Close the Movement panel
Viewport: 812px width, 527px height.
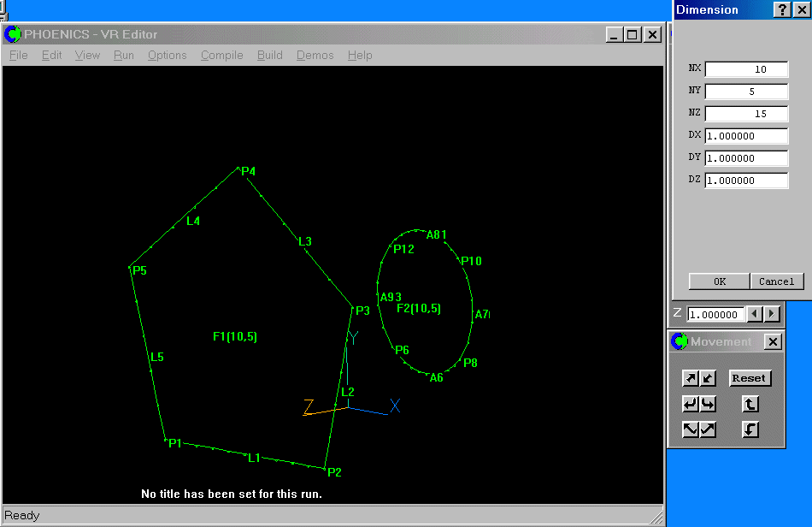tap(772, 341)
